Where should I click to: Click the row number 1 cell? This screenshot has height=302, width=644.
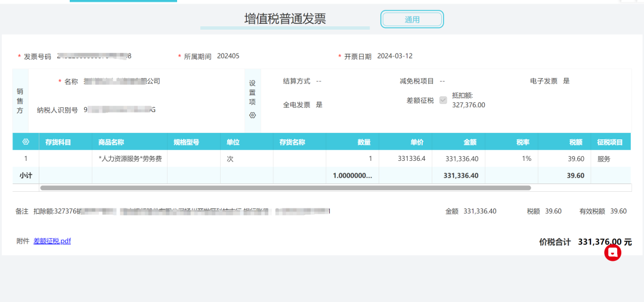pyautogui.click(x=26, y=159)
